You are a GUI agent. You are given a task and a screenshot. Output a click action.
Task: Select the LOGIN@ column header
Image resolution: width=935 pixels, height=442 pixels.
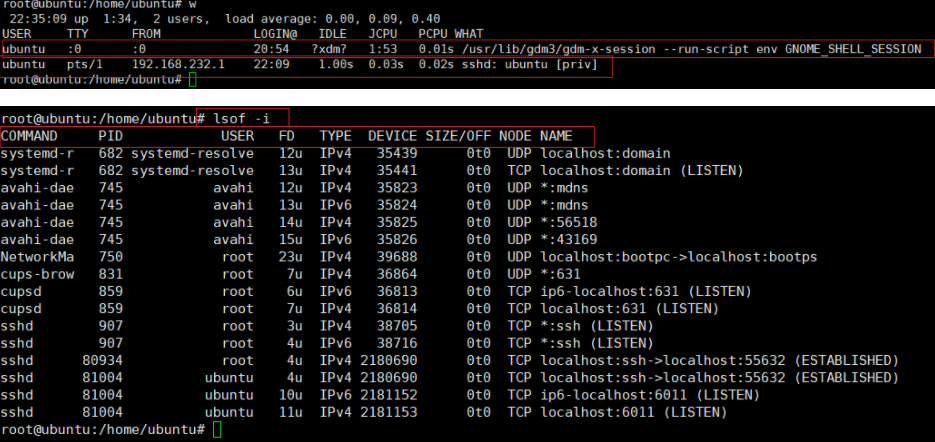(x=275, y=33)
